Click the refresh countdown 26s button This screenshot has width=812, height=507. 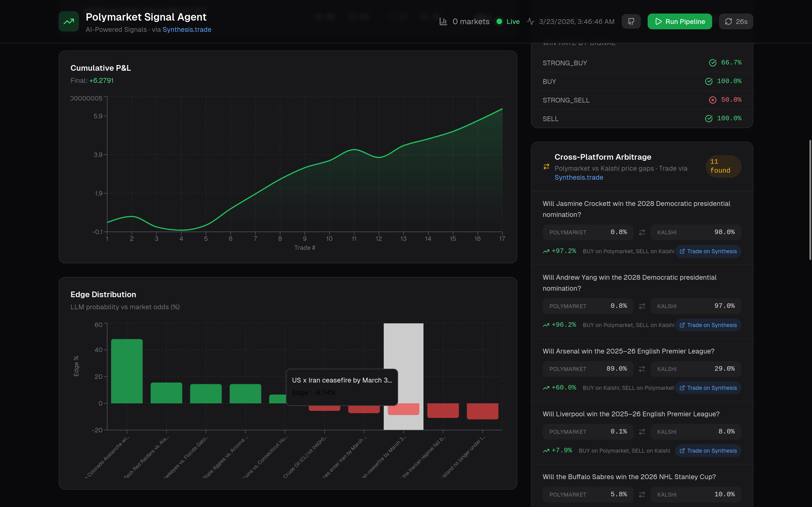(x=736, y=21)
